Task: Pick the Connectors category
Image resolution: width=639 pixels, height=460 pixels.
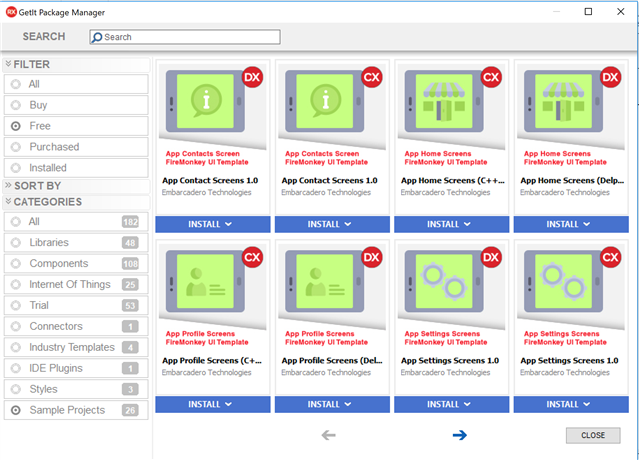Action: click(76, 326)
